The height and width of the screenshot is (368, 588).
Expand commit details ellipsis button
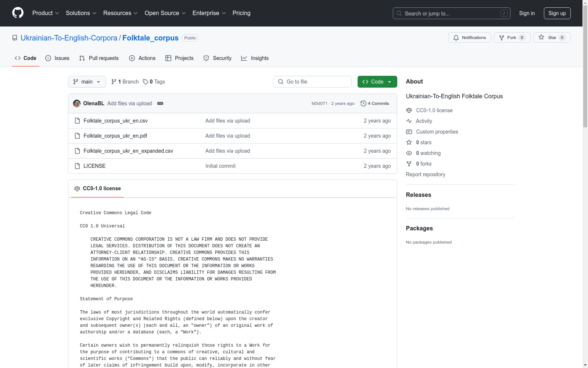point(160,103)
